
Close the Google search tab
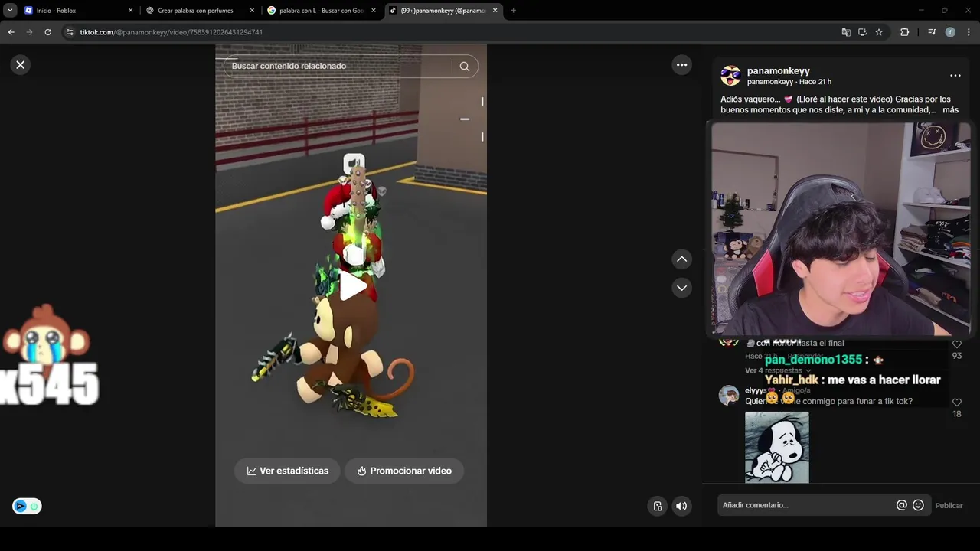point(374,11)
